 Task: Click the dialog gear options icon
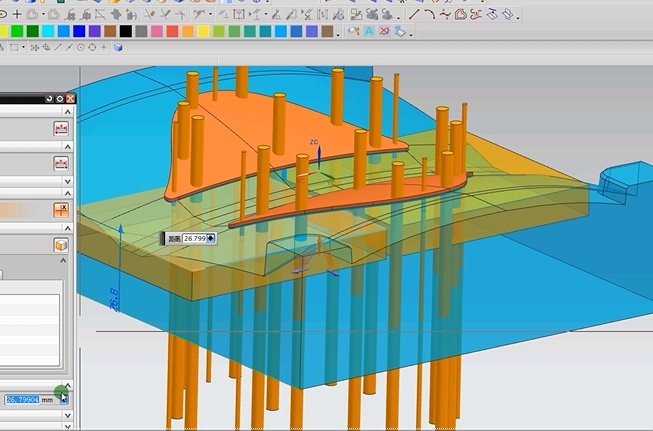[x=60, y=99]
